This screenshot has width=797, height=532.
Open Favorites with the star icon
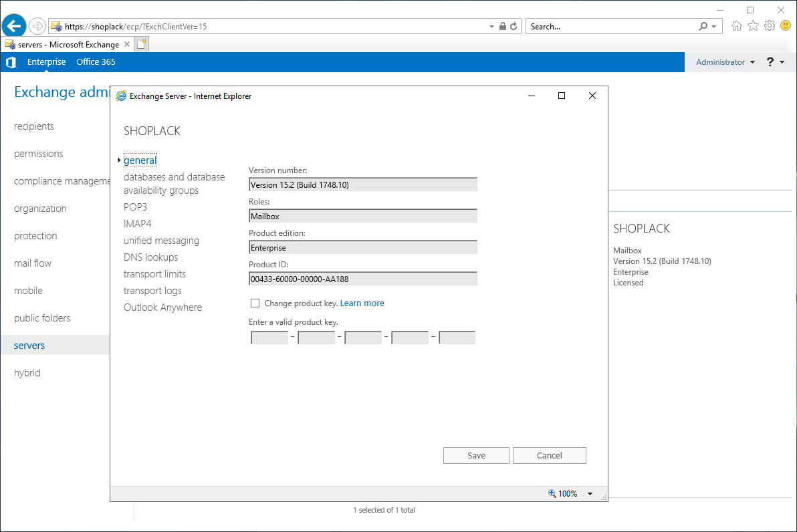pyautogui.click(x=754, y=26)
